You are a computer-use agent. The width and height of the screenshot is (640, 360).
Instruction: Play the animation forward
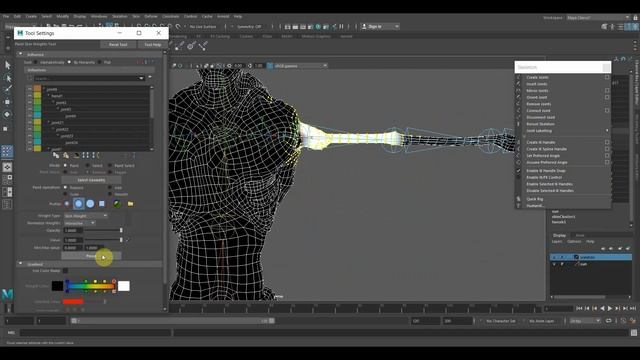click(610, 309)
